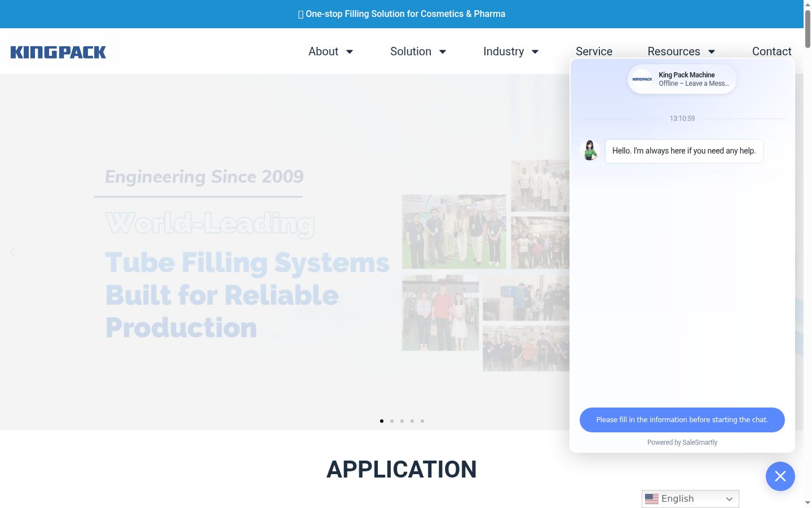Select the fifth slider dot

click(x=422, y=421)
